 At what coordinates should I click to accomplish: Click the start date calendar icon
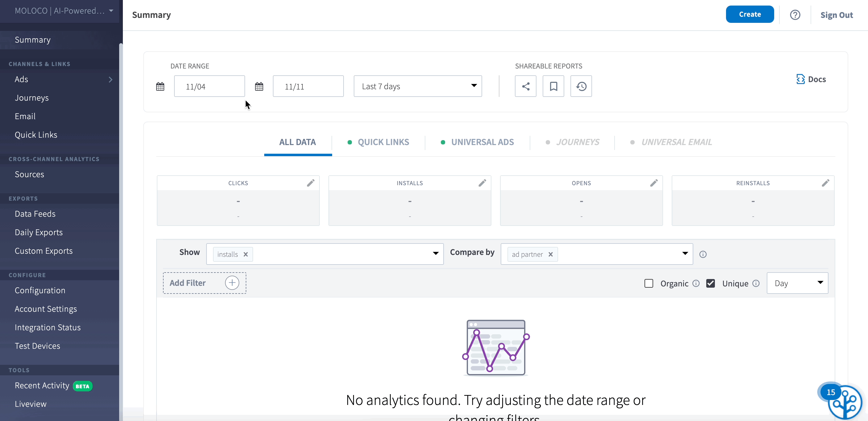click(x=160, y=86)
